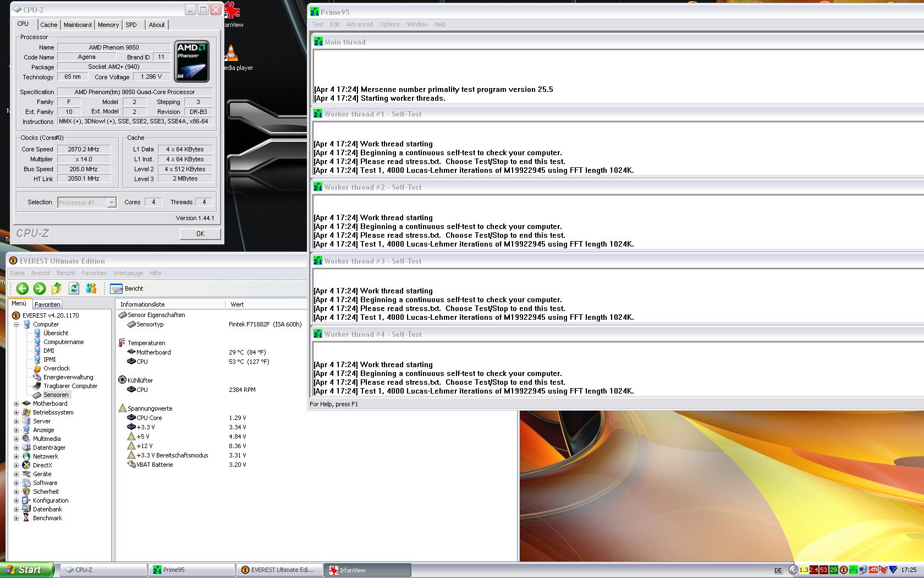Expand the Multimedia tree node
The image size is (924, 578).
click(16, 439)
